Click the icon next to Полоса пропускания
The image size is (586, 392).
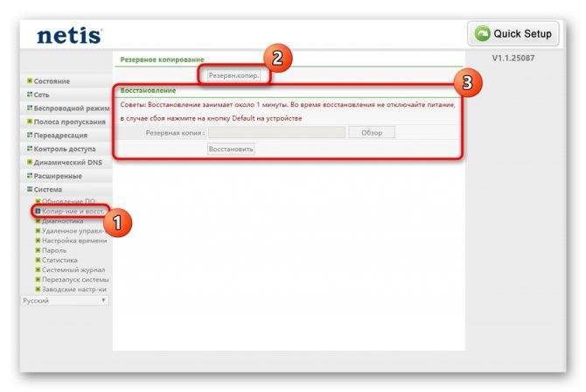point(30,122)
